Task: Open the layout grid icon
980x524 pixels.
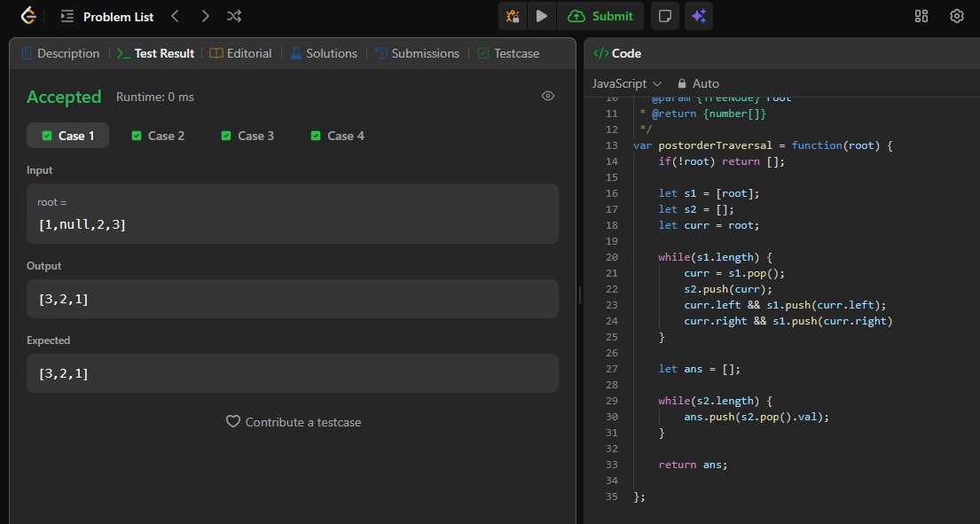Action: 921,16
